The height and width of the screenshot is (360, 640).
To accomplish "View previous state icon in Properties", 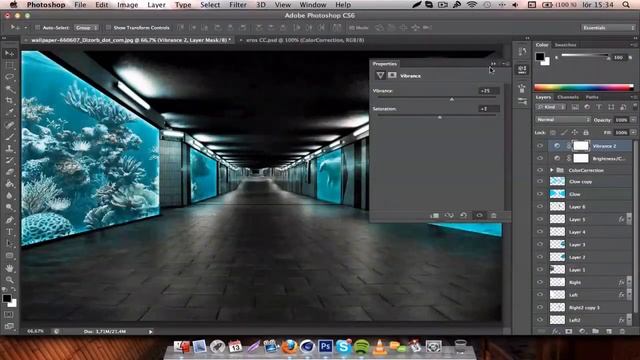I will click(x=449, y=216).
